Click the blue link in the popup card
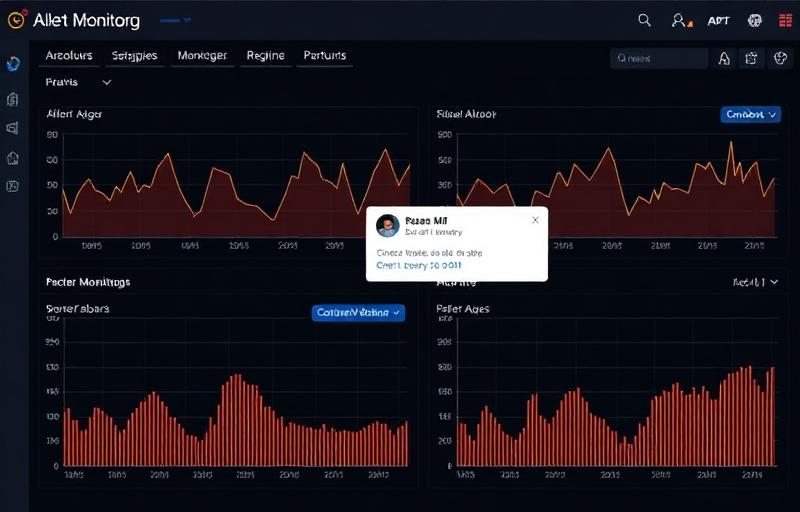 (x=418, y=266)
